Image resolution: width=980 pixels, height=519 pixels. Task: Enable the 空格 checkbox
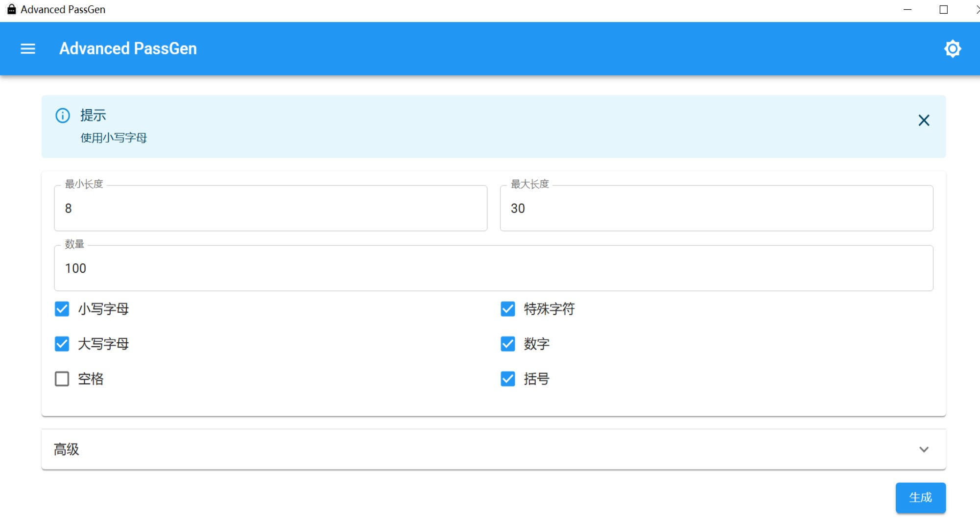(62, 379)
